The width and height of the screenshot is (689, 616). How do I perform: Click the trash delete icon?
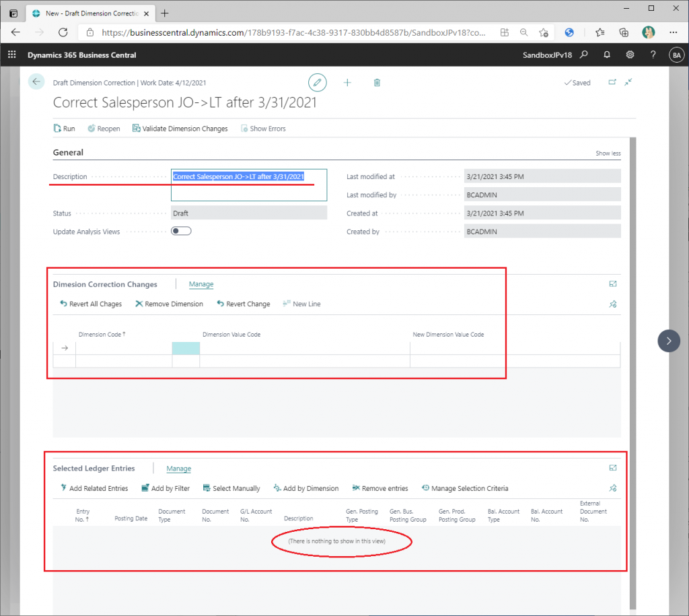[x=377, y=82]
